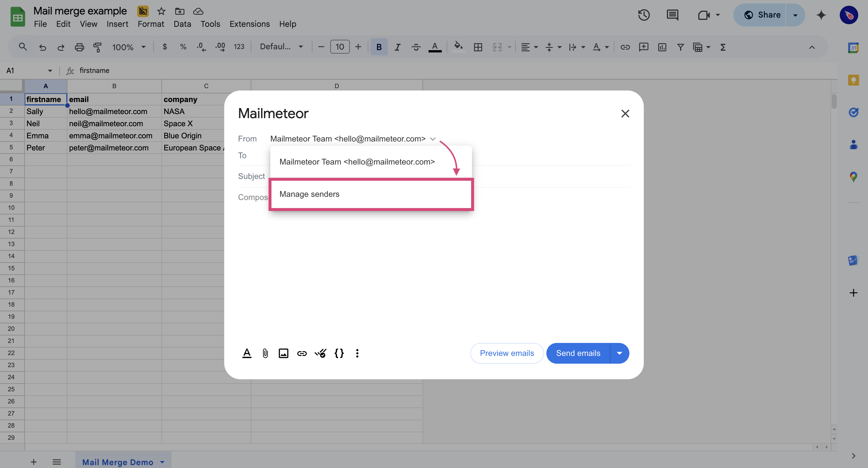The width and height of the screenshot is (868, 468).
Task: Click the print icon
Action: (79, 47)
